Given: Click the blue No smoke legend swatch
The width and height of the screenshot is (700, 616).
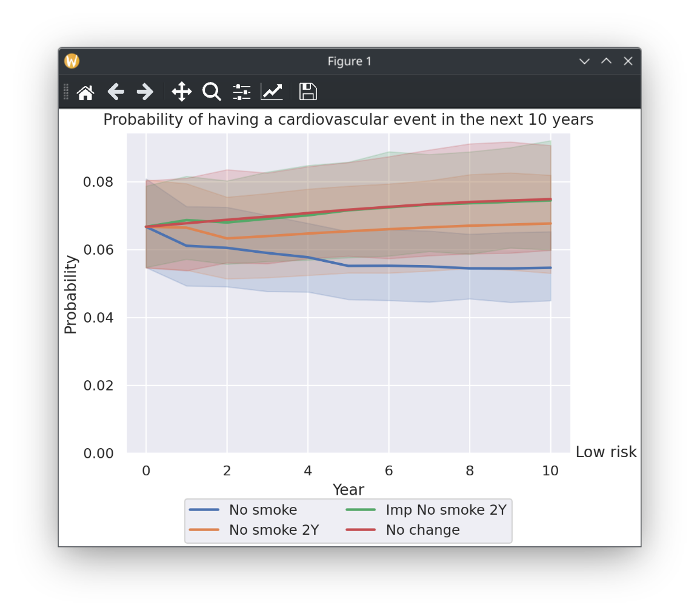Looking at the screenshot, I should click(x=204, y=510).
